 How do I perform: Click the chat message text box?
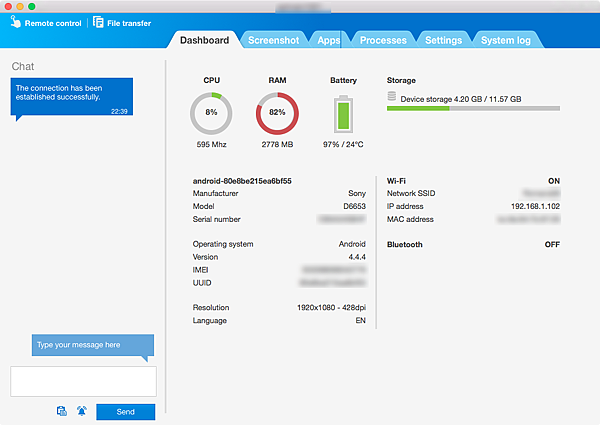(x=83, y=381)
